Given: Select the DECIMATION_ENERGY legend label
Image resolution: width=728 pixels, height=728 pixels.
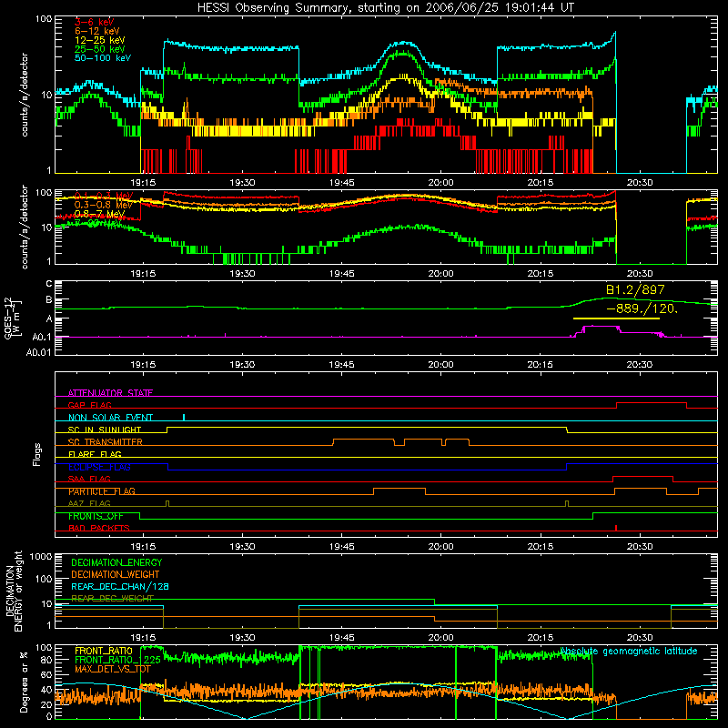Looking at the screenshot, I should pos(116,562).
